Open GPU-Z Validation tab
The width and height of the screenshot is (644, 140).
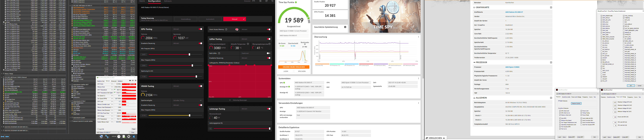[120, 81]
